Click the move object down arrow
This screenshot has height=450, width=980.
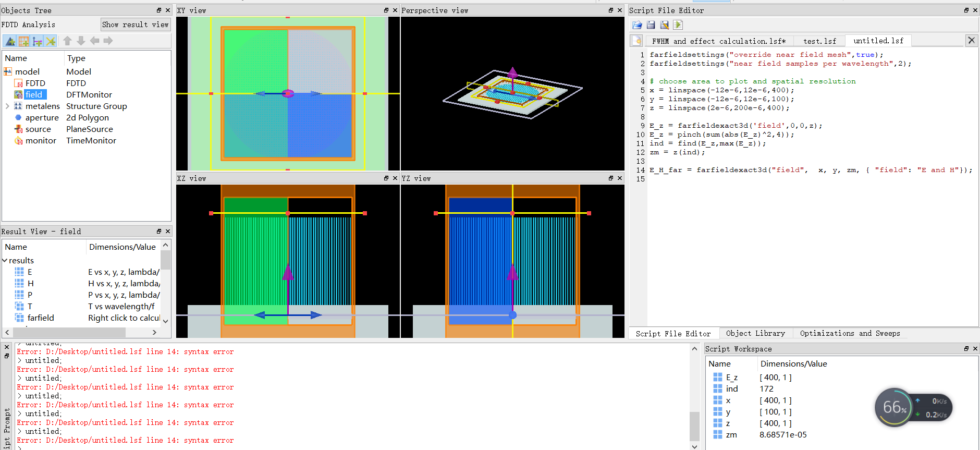tap(81, 41)
